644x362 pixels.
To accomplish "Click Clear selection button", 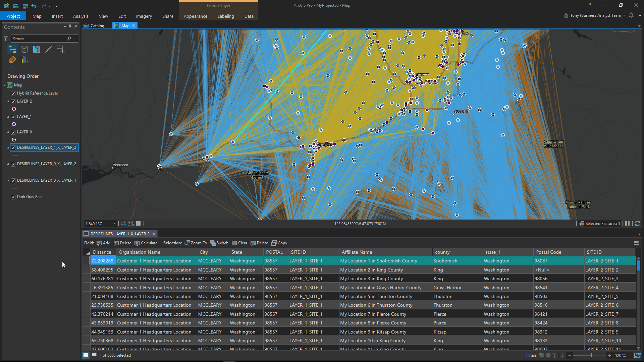I will pyautogui.click(x=239, y=243).
